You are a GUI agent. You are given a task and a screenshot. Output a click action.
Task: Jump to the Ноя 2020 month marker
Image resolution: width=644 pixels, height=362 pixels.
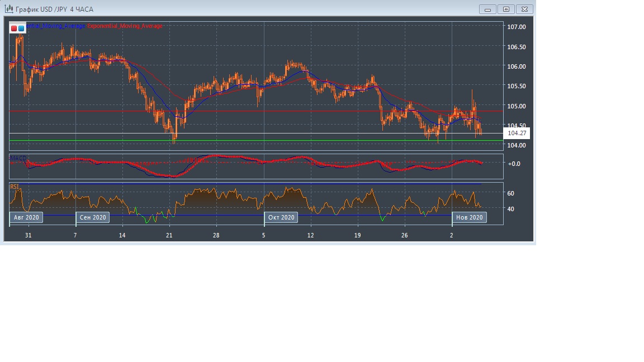[469, 217]
